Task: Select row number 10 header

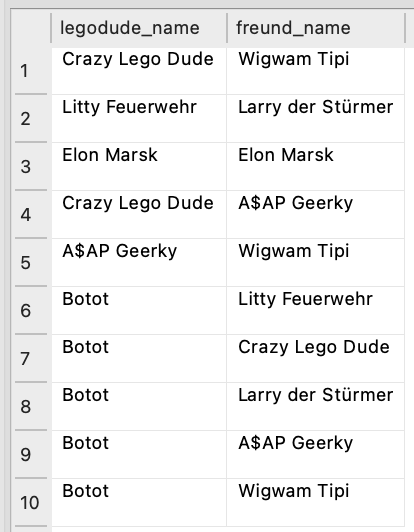Action: click(x=31, y=502)
